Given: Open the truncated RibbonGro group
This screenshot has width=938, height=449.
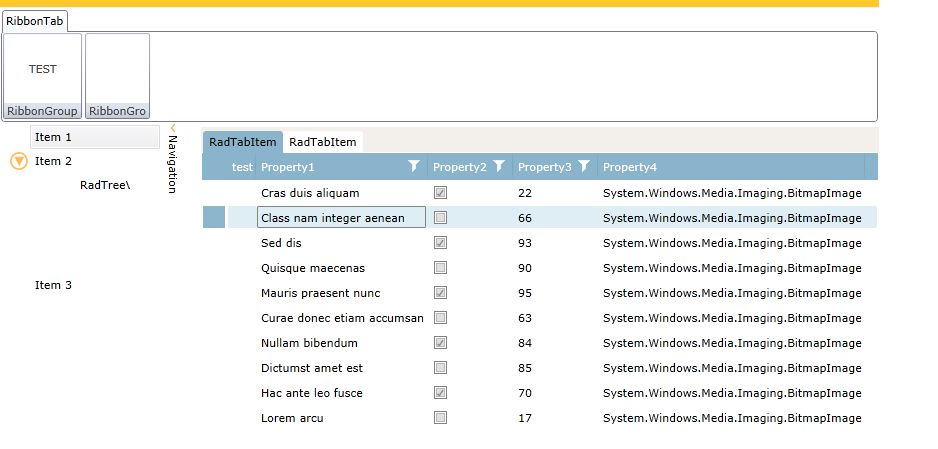Looking at the screenshot, I should [x=117, y=111].
